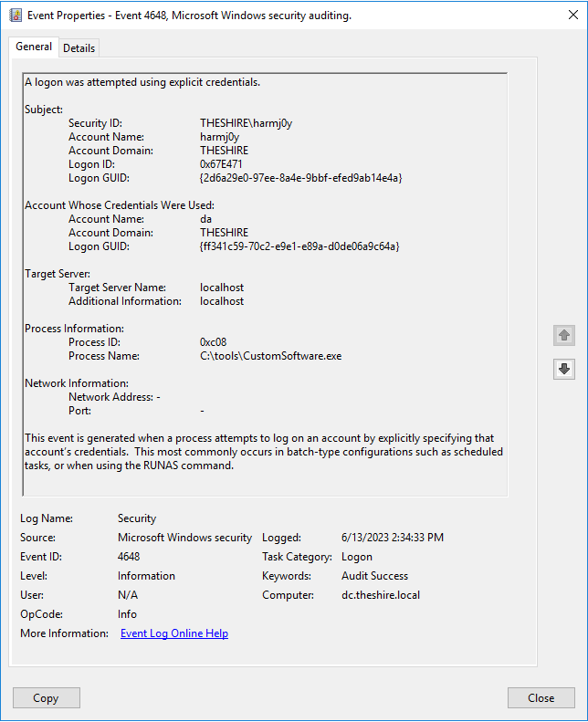Click the Level value Information
Viewport: 588px width, 722px height.
(146, 576)
